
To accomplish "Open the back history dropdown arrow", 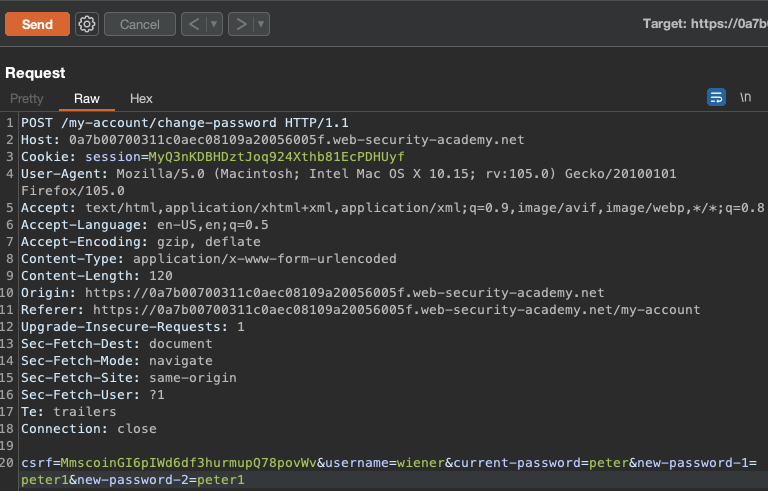I will 214,24.
